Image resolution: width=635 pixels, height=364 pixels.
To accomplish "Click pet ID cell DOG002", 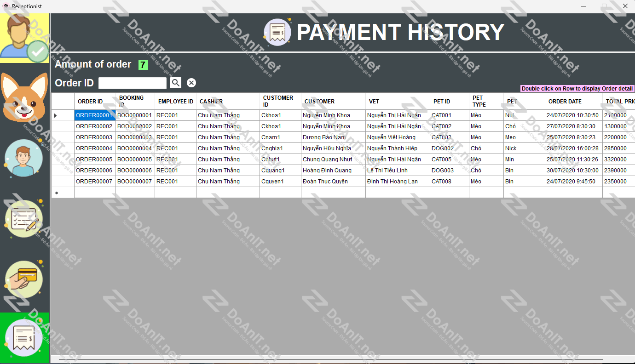I will pos(450,148).
